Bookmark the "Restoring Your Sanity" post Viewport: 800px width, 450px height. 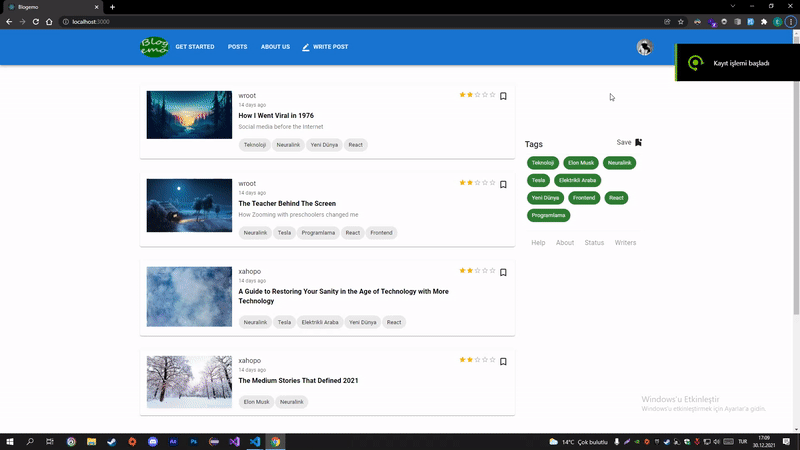coord(503,272)
